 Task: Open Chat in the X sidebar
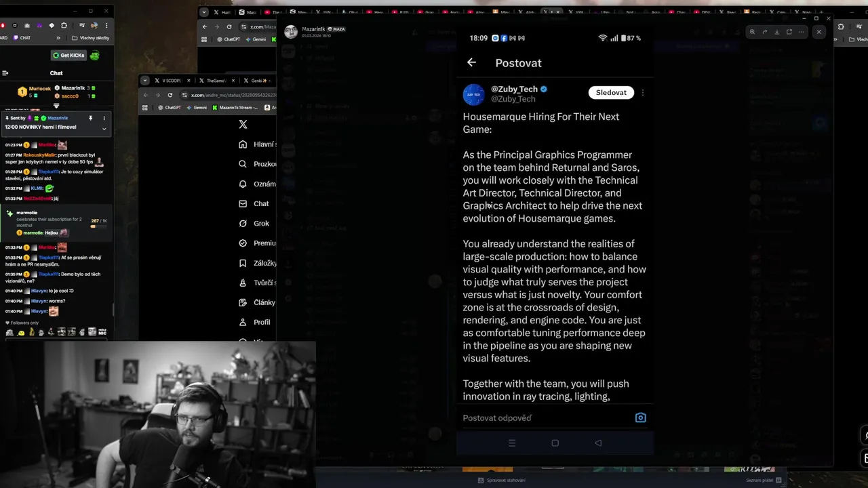pyautogui.click(x=254, y=203)
